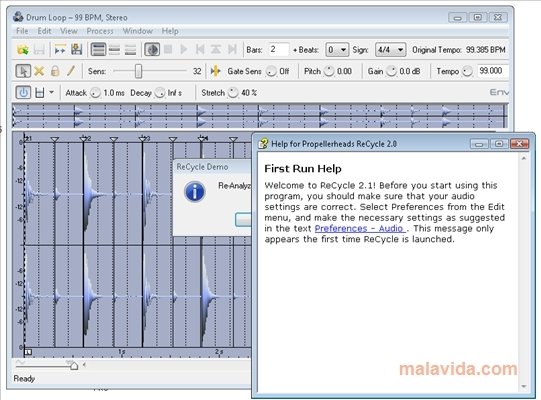
Task: Click the export to disk icon
Action: pos(76,50)
